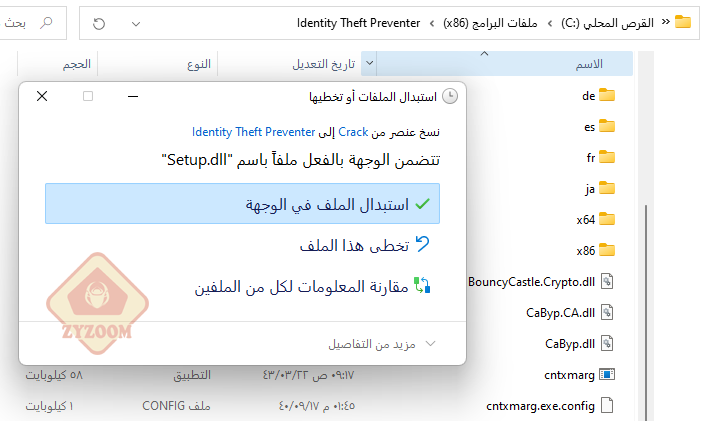
Task: Select the cntxmarg application icon
Action: click(x=607, y=374)
